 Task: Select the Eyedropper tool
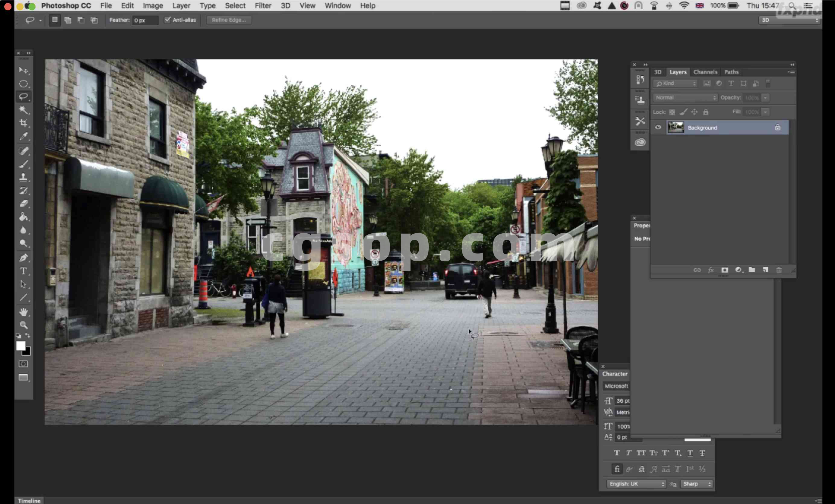[x=24, y=136]
